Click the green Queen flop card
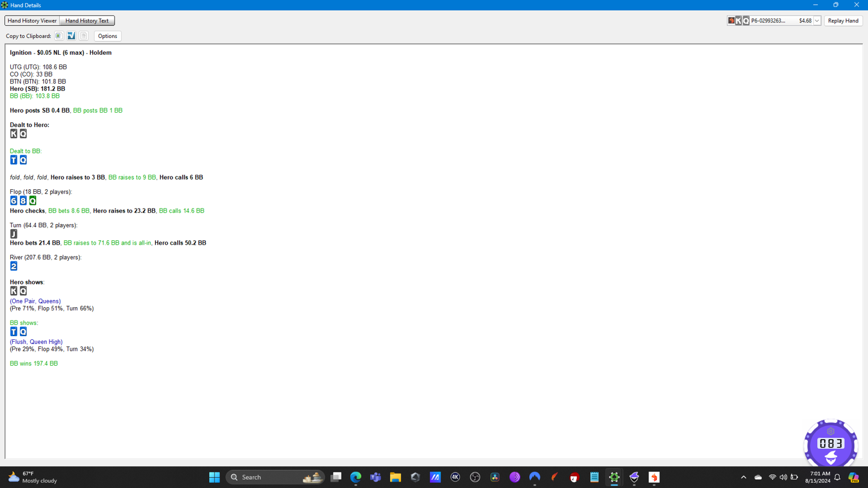The image size is (868, 488). click(33, 201)
